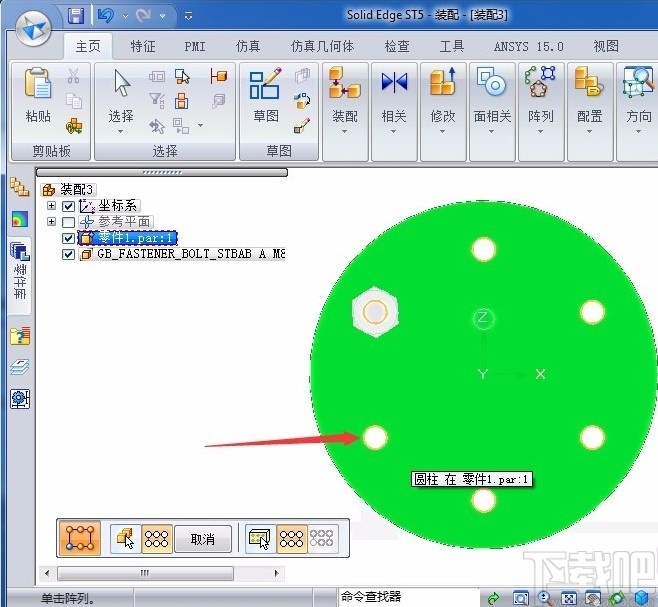Switch to the 视图 ribbon tab

[x=606, y=46]
